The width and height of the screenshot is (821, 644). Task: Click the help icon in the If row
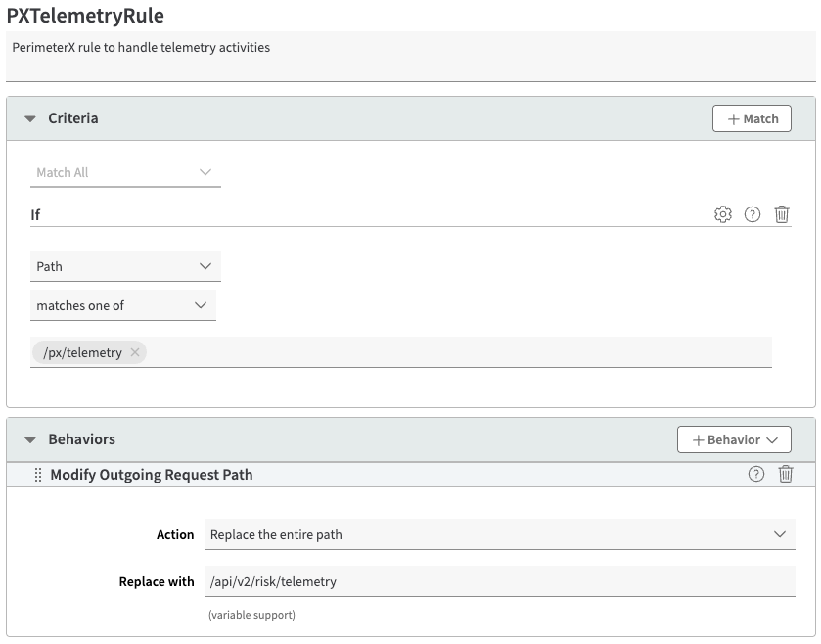coord(753,214)
